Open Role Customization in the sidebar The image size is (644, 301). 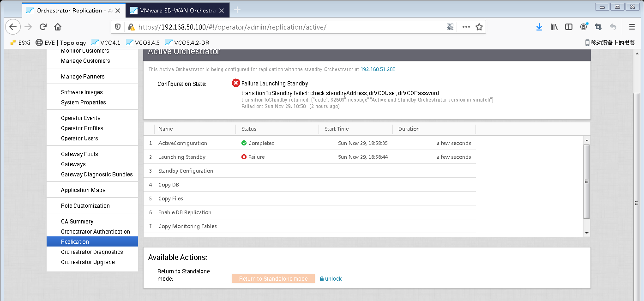[85, 206]
